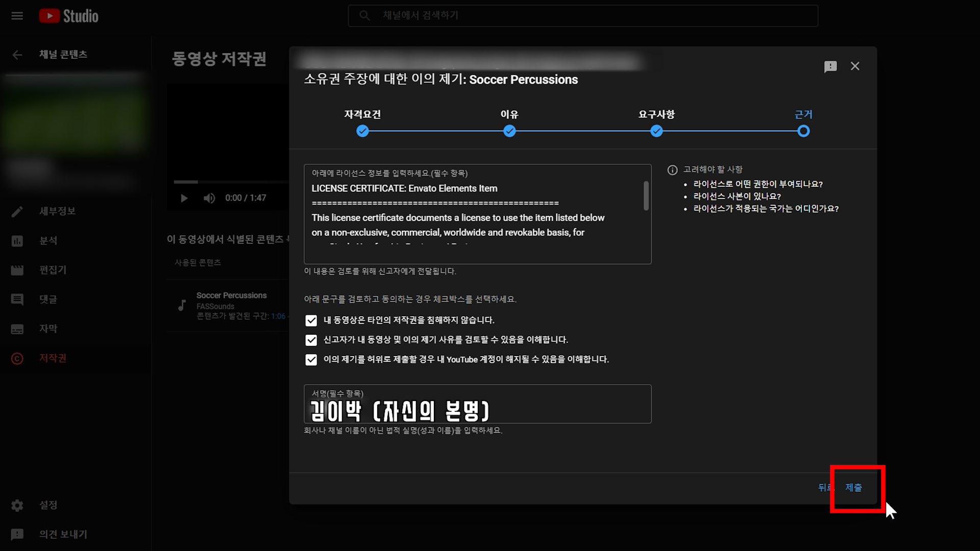This screenshot has height=551, width=980.
Task: Go to 자격요건 step in stepper
Action: [x=362, y=131]
